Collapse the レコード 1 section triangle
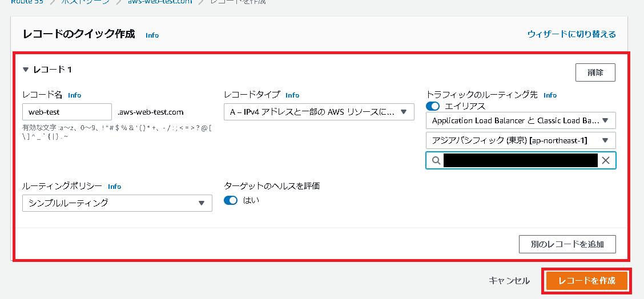 coord(26,70)
